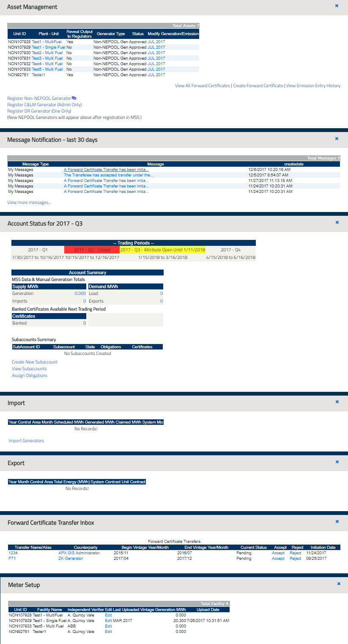This screenshot has height=644, width=348.
Task: Close the Asset Management panel
Action: [x=337, y=6]
